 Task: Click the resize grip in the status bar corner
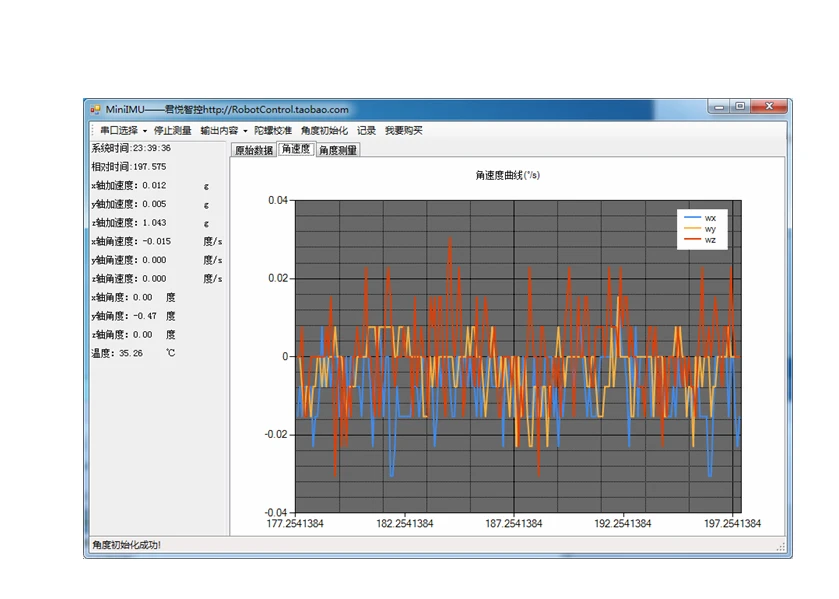(781, 548)
